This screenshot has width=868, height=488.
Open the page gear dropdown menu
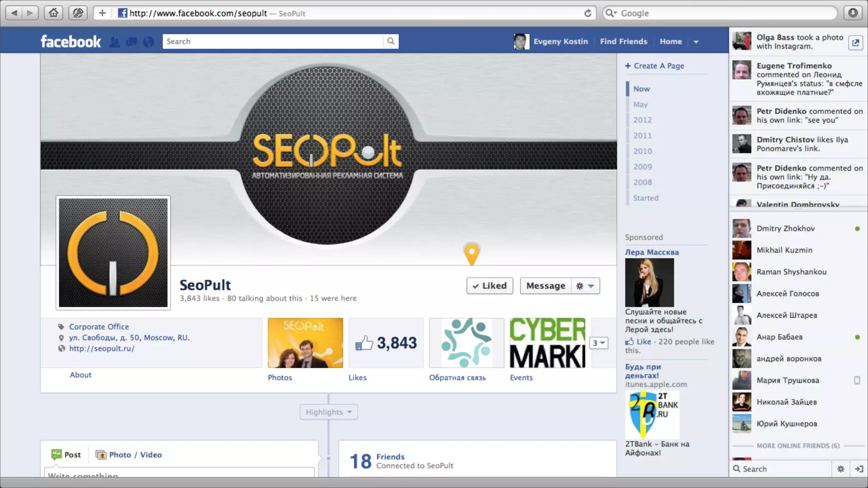tap(585, 286)
